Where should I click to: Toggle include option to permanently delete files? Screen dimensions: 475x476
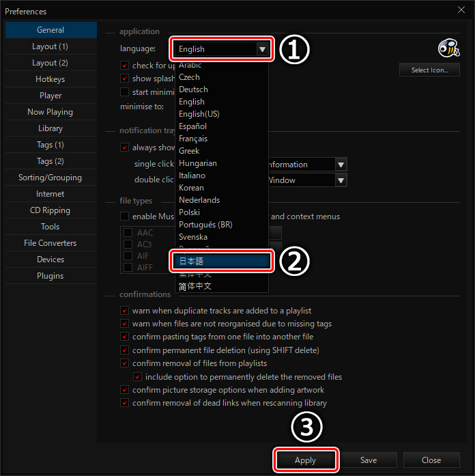[137, 377]
